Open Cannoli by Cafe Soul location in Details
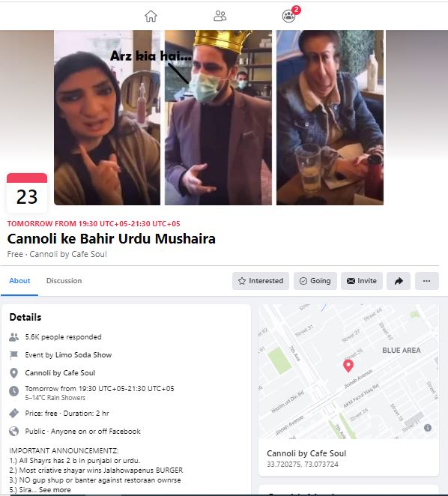Screen dimensions: 448x496 point(60,373)
